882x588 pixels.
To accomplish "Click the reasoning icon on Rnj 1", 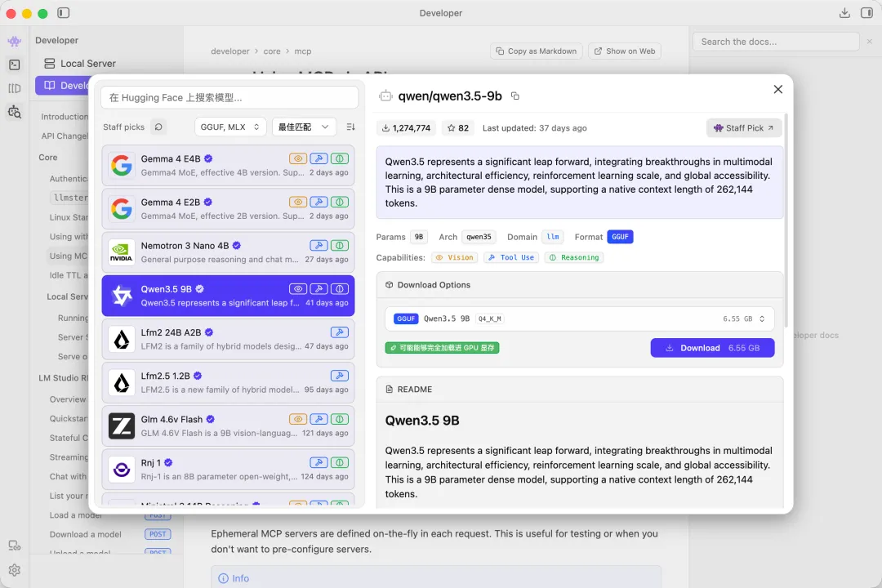I will click(340, 462).
